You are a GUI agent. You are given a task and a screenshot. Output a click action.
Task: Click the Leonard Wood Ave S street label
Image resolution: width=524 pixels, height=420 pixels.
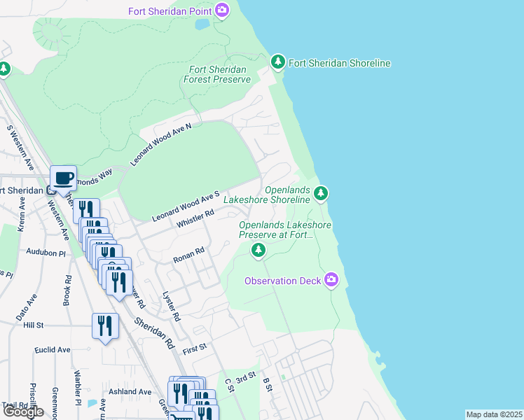click(186, 206)
